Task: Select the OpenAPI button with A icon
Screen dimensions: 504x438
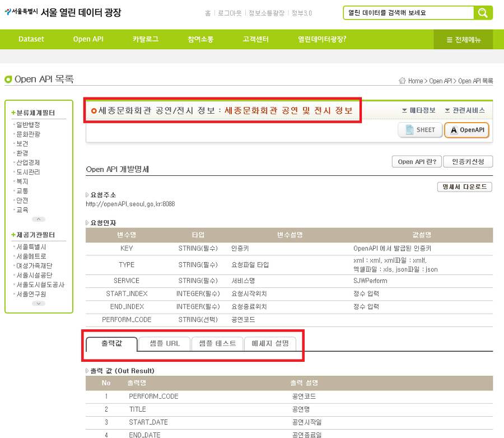Action: pyautogui.click(x=466, y=130)
